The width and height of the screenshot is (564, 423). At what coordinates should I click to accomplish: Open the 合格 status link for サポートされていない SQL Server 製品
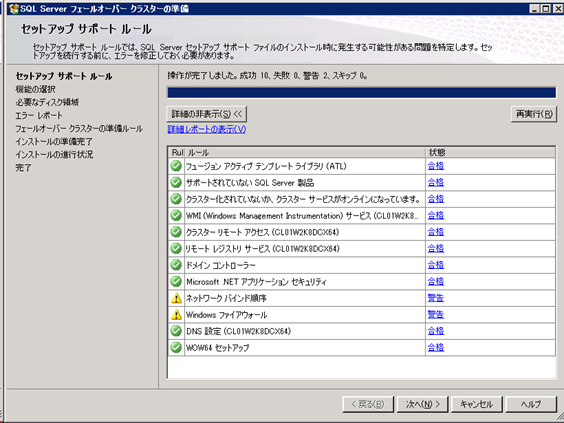click(x=436, y=182)
